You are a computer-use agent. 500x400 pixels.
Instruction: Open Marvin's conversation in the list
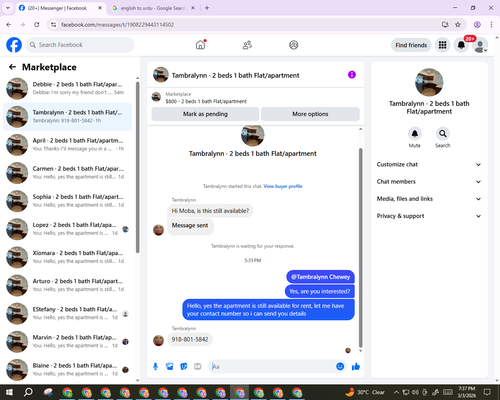(x=67, y=341)
